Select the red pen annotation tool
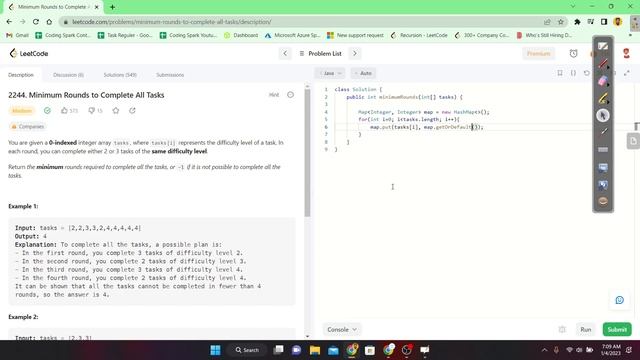The height and width of the screenshot is (360, 640). (603, 64)
